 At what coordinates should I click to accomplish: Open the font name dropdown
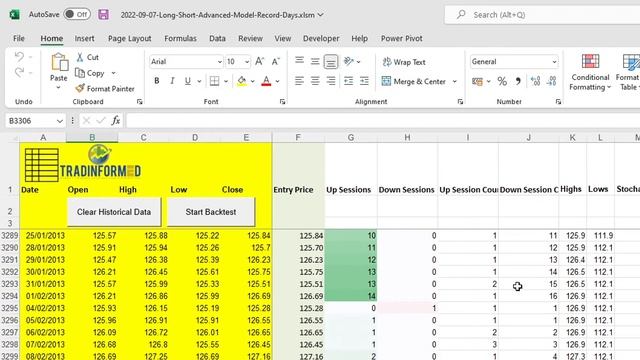click(x=219, y=62)
